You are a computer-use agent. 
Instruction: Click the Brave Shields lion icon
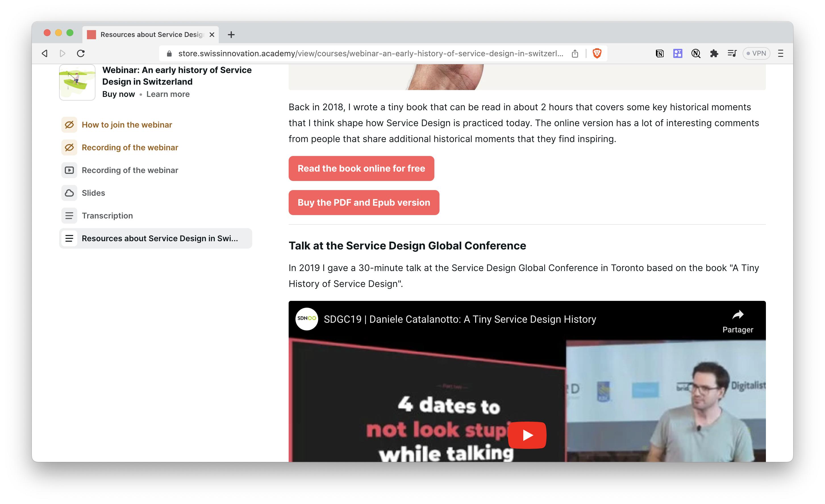click(597, 53)
